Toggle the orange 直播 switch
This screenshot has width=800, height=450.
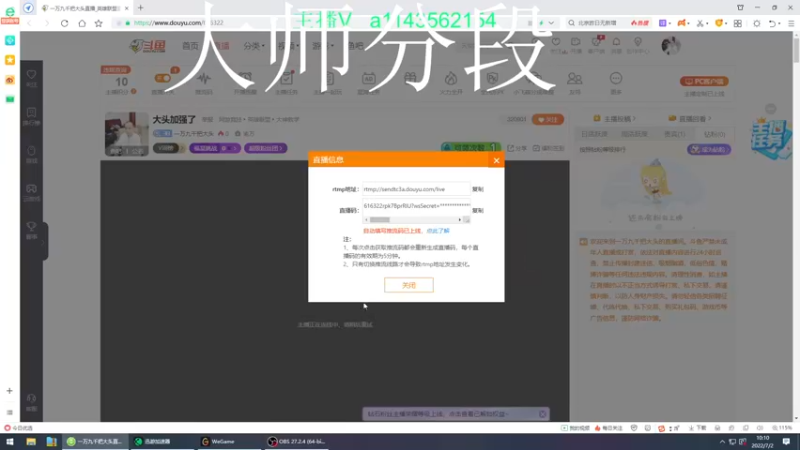point(163,78)
